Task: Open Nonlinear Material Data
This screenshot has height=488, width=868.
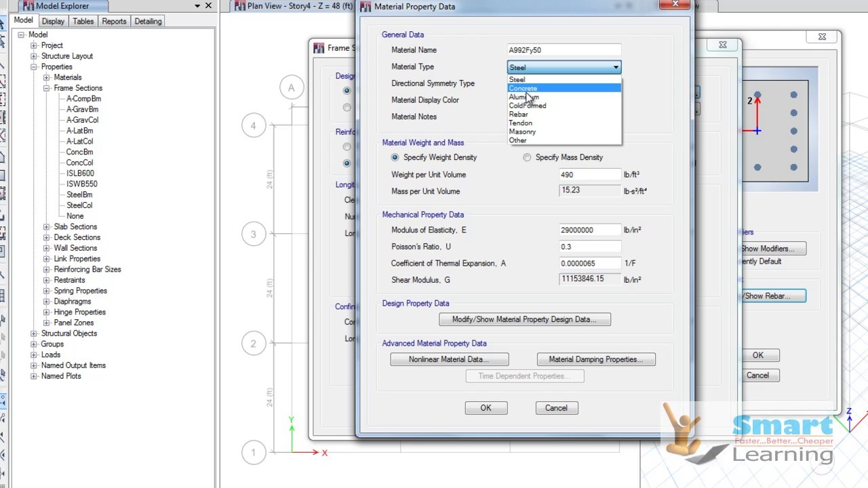Action: [x=449, y=359]
